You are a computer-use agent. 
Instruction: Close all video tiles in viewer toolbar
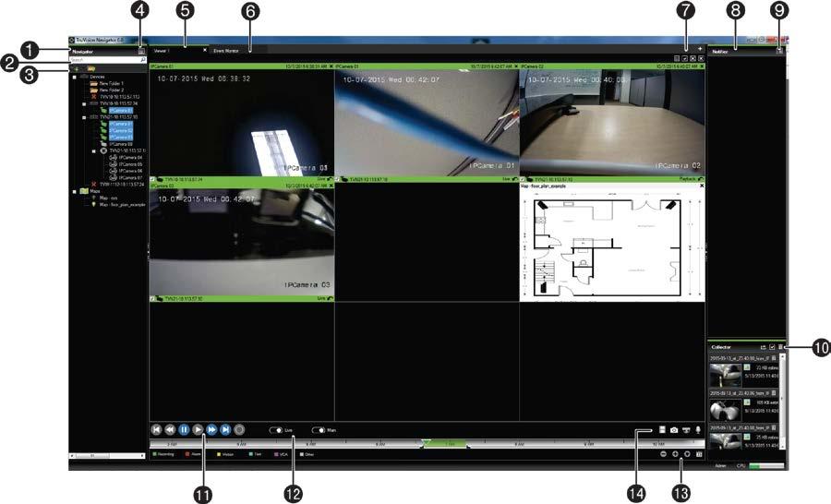[x=701, y=58]
